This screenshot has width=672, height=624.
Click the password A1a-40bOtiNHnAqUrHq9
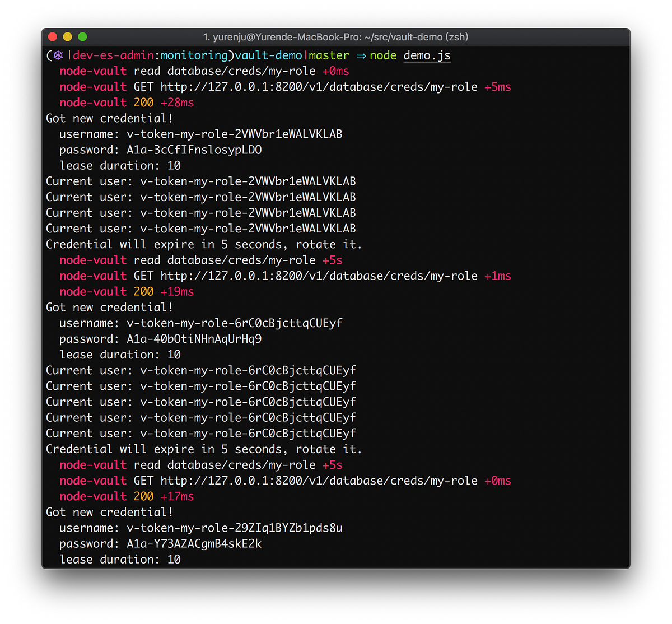click(x=194, y=339)
